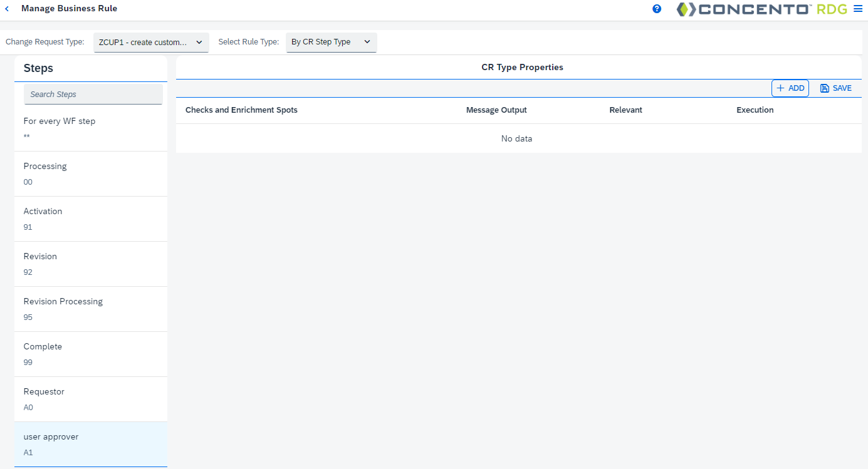868x469 pixels.
Task: Open the help icon in the header
Action: [656, 8]
